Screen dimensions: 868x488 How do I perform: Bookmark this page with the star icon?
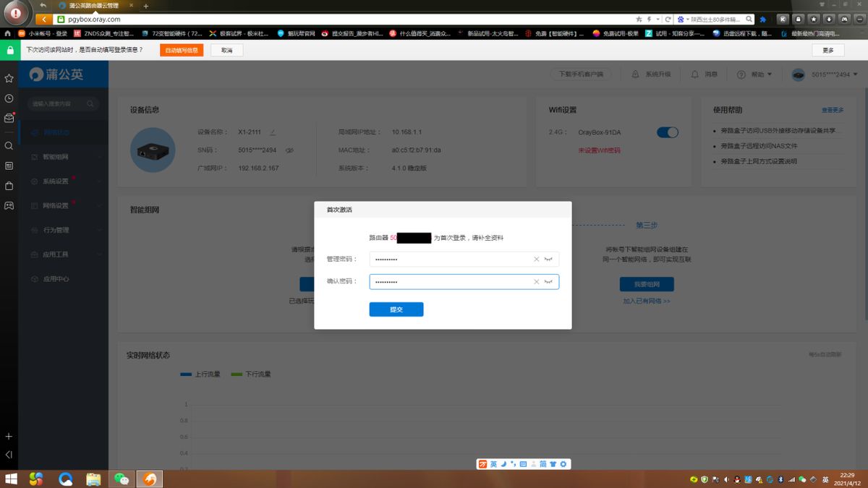[639, 20]
